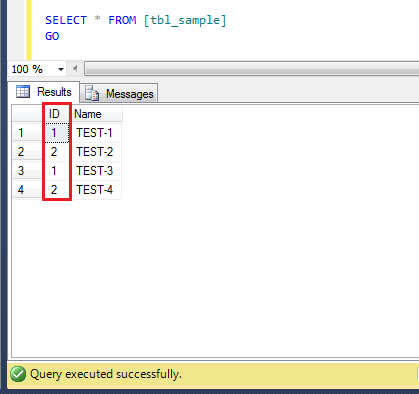Click the TEST-2 name cell
Screen dimensions: 419x394
click(x=96, y=152)
